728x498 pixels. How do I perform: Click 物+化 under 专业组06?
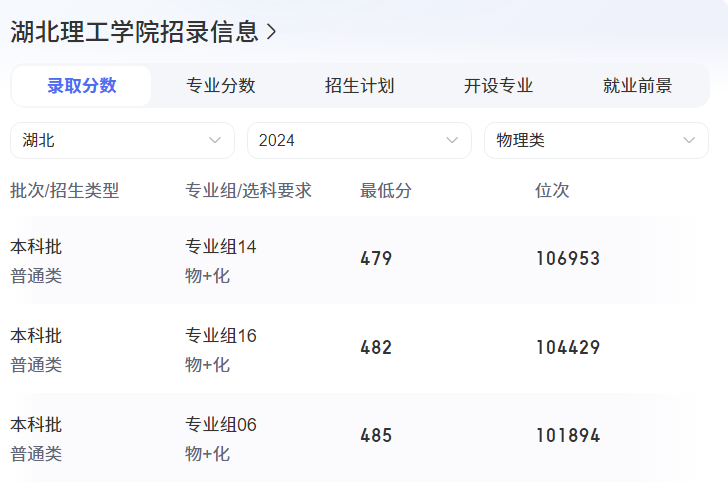(x=207, y=454)
